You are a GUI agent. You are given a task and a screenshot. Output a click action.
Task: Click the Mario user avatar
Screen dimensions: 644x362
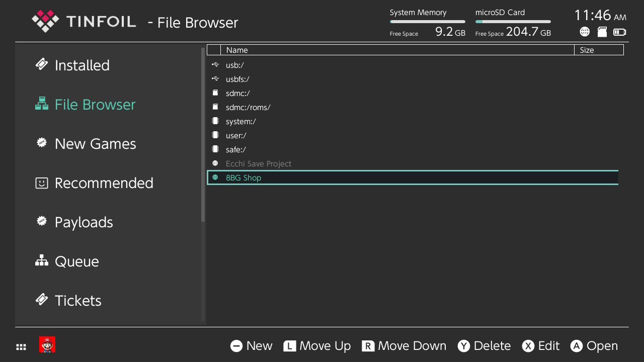point(47,345)
